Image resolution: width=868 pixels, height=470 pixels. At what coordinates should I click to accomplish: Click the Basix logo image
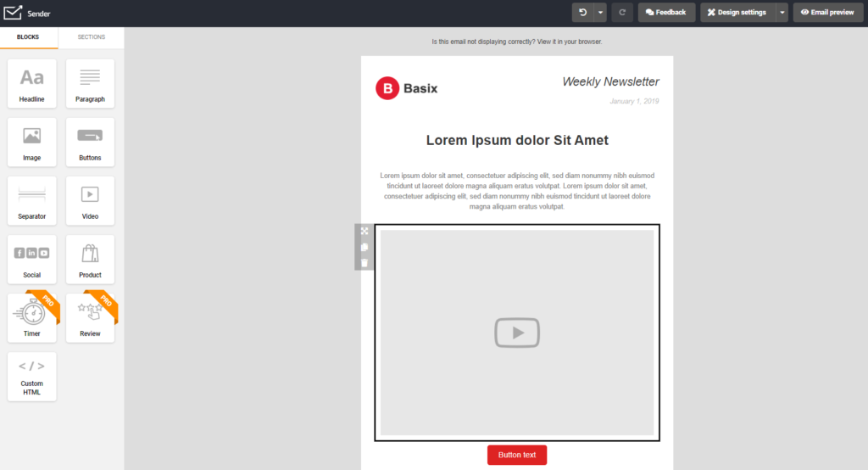(x=407, y=88)
